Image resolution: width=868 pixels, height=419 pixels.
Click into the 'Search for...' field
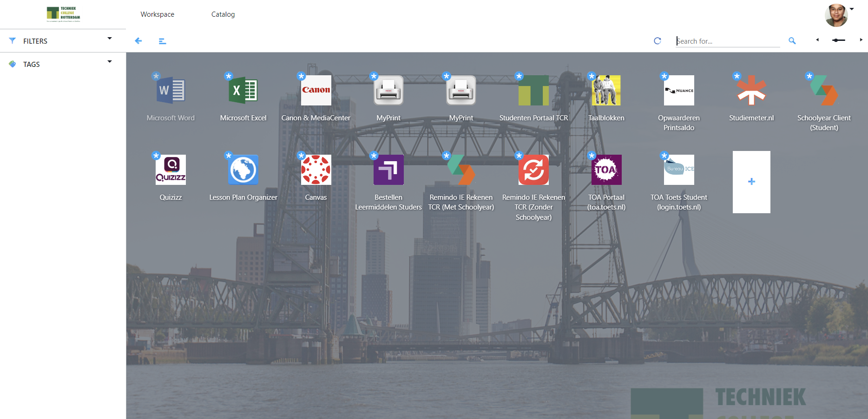728,41
